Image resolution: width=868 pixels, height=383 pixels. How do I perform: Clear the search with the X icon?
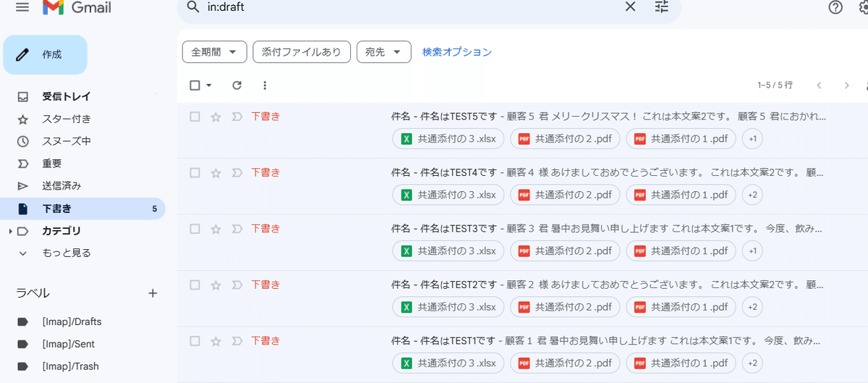(x=630, y=7)
